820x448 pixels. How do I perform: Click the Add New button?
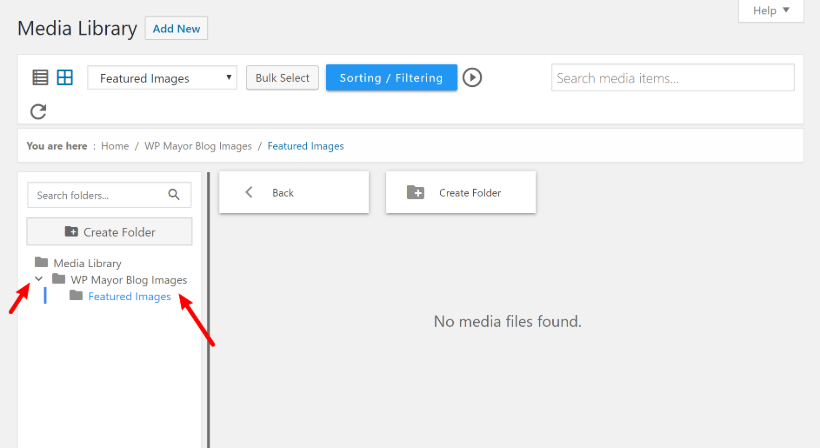(176, 28)
